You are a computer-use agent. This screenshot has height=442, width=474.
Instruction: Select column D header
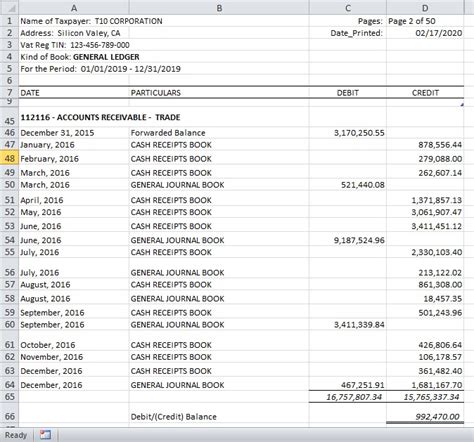425,8
